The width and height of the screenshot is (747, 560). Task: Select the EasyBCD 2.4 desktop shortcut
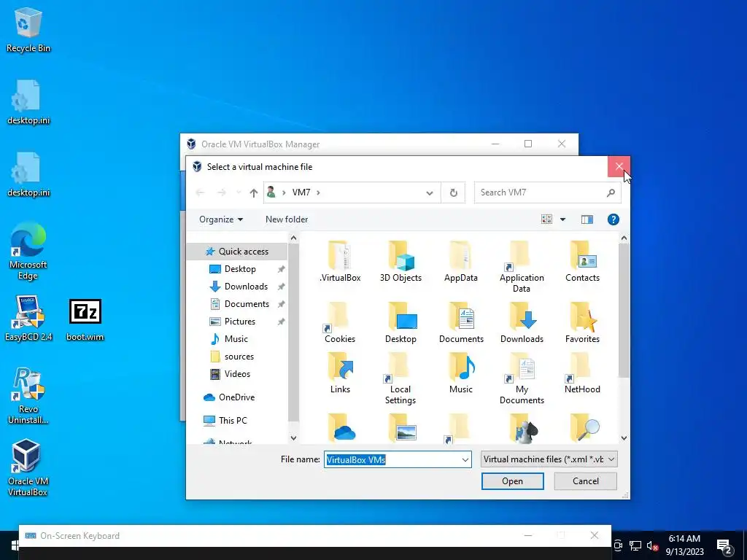point(28,318)
